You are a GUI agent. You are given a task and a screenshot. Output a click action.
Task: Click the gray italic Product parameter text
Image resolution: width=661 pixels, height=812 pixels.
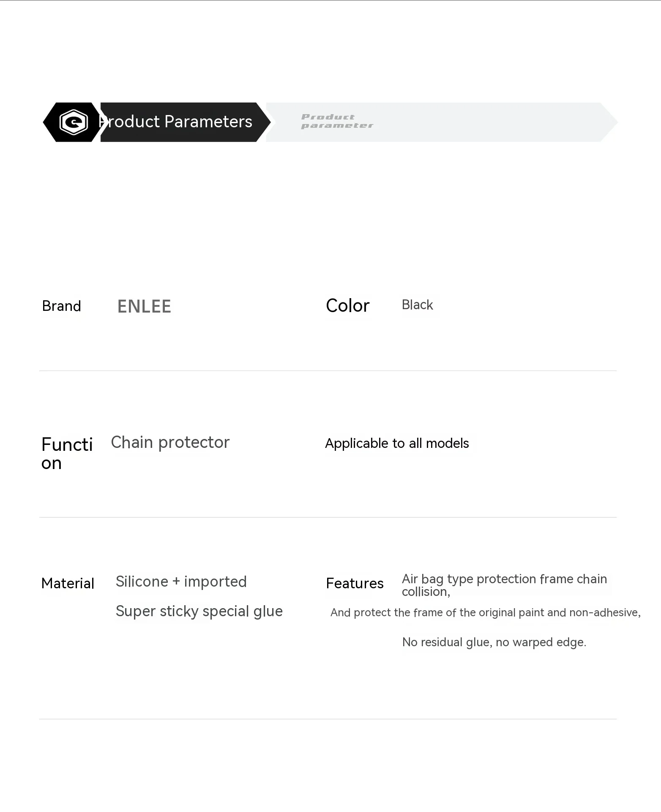click(x=337, y=121)
